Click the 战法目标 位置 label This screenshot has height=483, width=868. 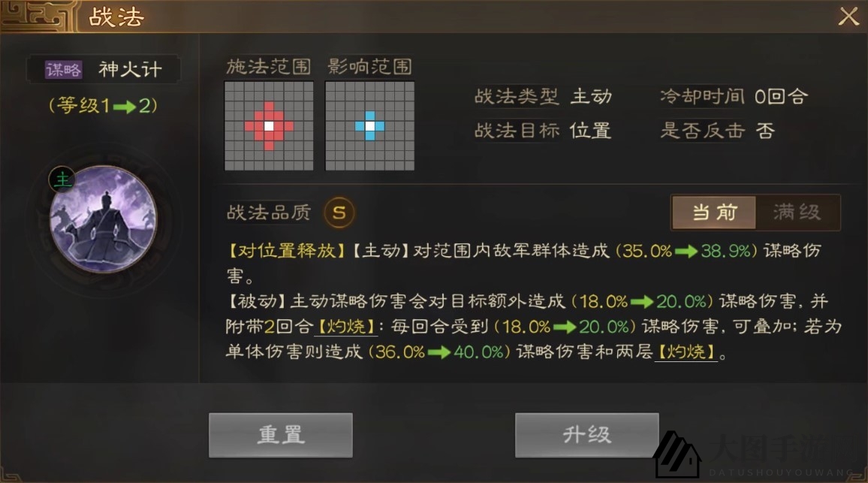pos(543,131)
